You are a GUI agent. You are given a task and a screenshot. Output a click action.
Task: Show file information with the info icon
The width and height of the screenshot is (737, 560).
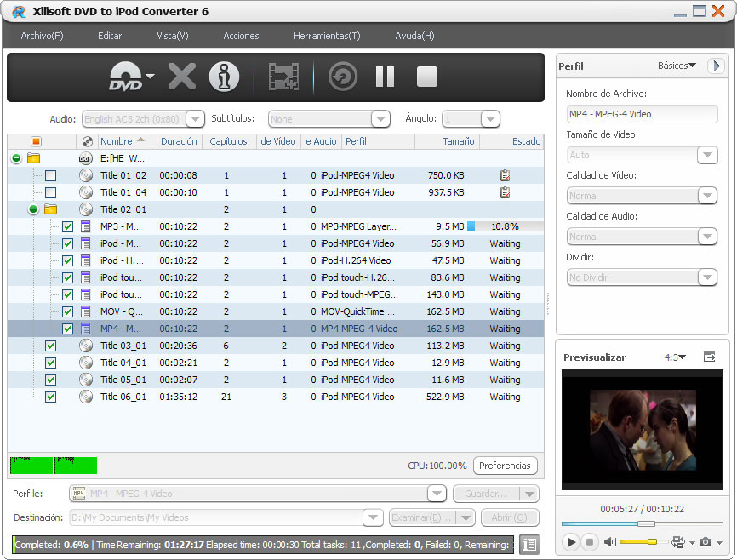pos(224,77)
